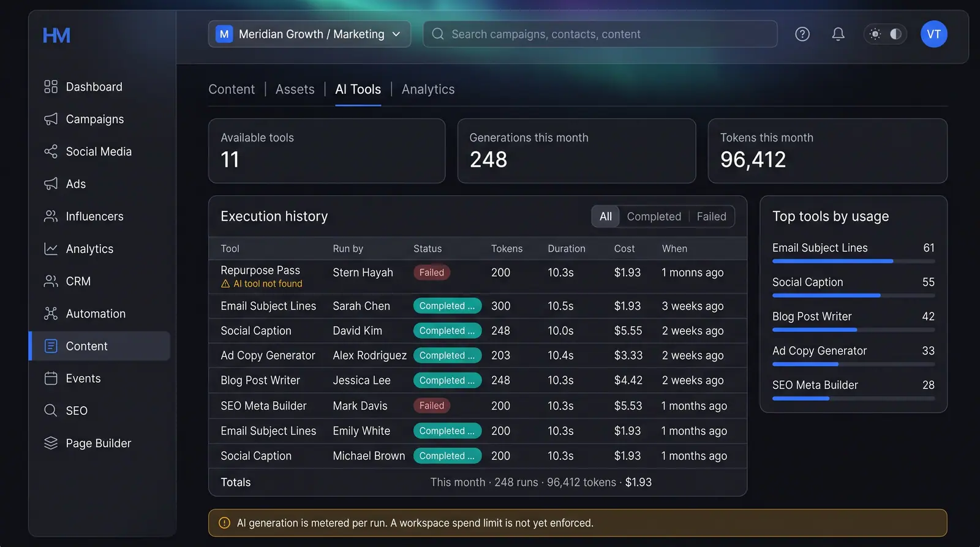
Task: Click the AI tool not found warning icon
Action: click(225, 284)
